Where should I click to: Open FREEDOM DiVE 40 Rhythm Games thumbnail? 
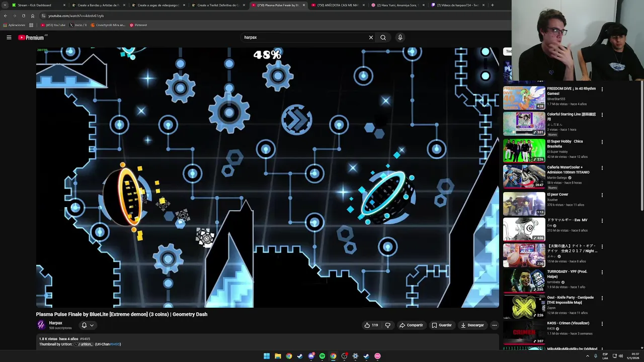pyautogui.click(x=524, y=98)
